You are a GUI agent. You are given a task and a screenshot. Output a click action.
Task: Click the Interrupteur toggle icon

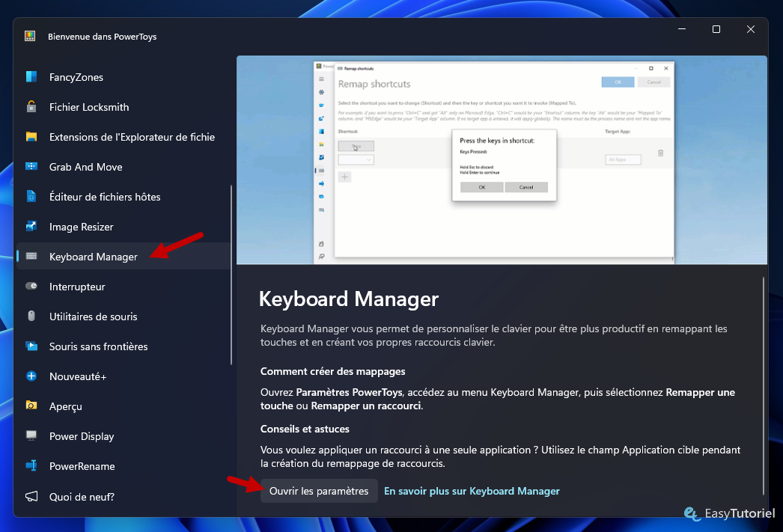(x=31, y=287)
